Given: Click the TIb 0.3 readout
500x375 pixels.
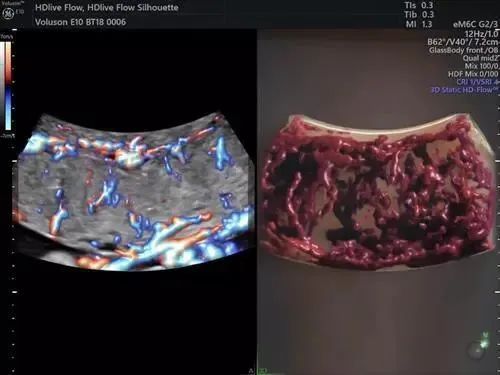Looking at the screenshot, I should (x=419, y=15).
